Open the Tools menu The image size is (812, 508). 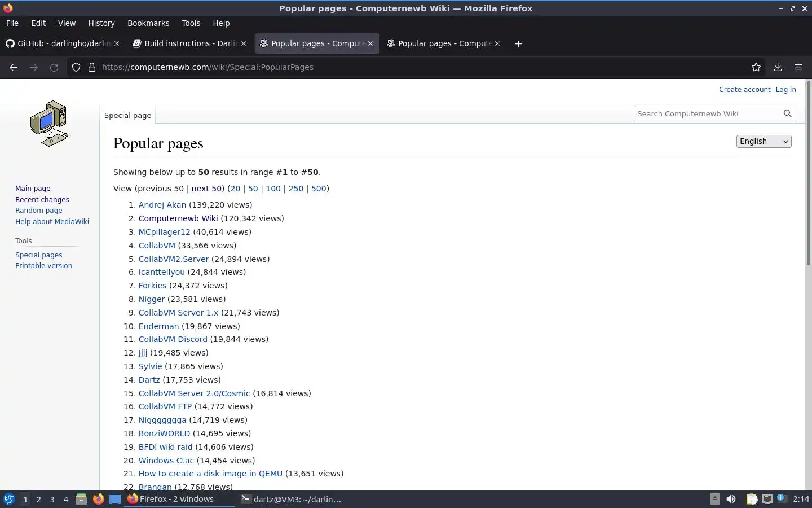191,23
